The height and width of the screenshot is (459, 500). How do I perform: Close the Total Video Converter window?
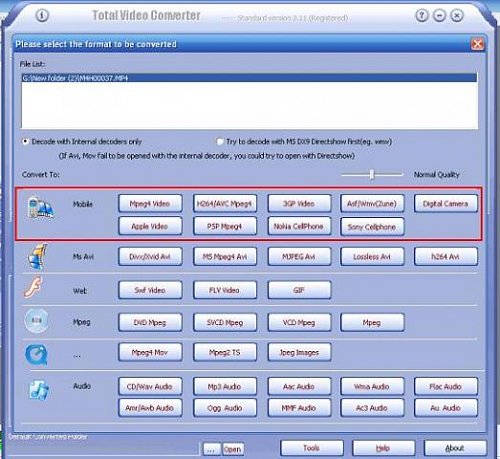pyautogui.click(x=457, y=15)
